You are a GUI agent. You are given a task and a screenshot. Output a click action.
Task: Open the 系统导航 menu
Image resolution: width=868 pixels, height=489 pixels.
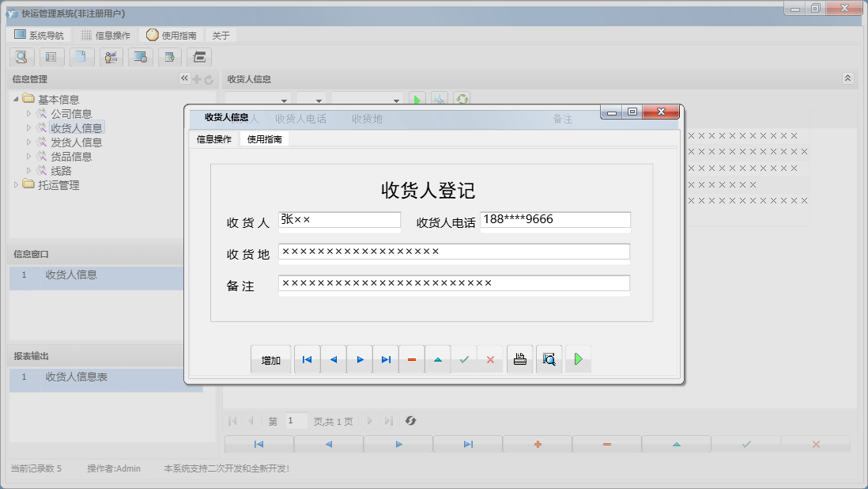40,36
